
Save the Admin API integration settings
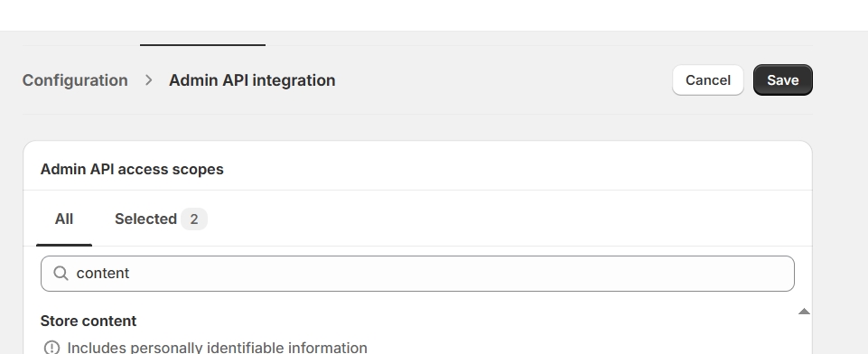(783, 80)
